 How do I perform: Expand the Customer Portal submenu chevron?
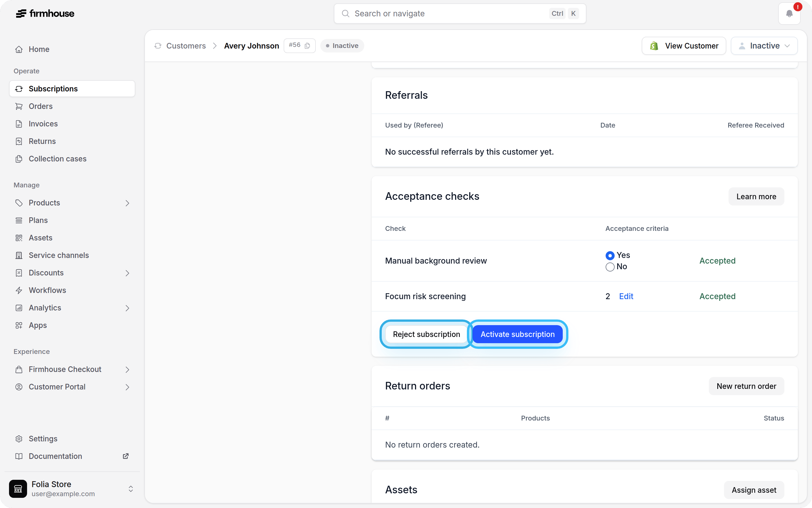(x=127, y=387)
